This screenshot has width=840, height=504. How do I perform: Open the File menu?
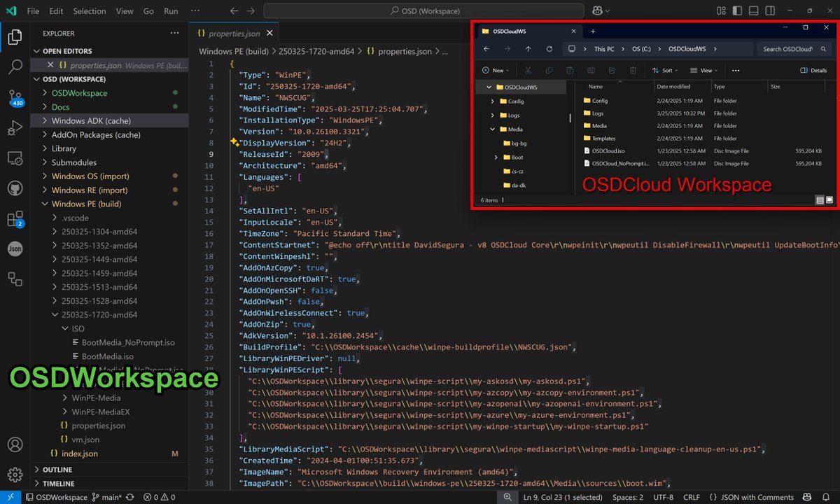33,11
